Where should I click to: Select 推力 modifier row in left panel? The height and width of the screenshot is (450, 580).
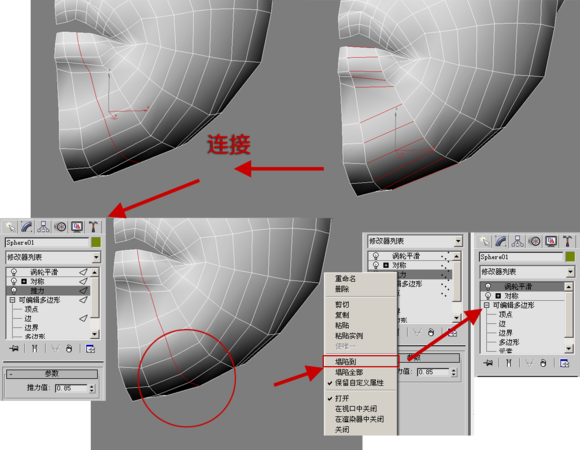[48, 291]
